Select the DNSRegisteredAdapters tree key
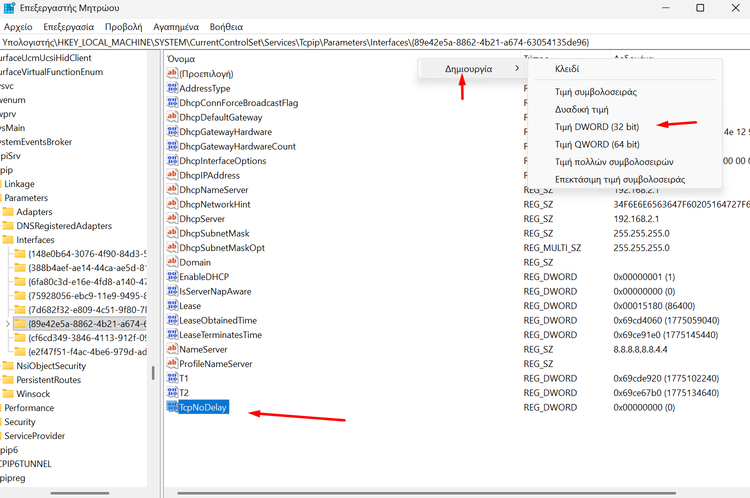 coord(62,226)
